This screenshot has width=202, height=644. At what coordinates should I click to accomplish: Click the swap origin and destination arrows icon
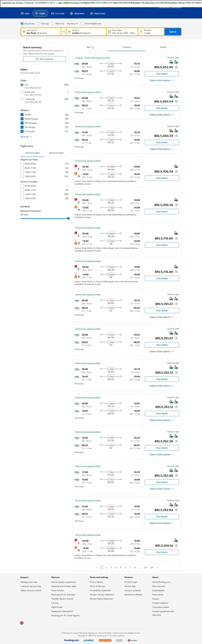tap(63, 32)
